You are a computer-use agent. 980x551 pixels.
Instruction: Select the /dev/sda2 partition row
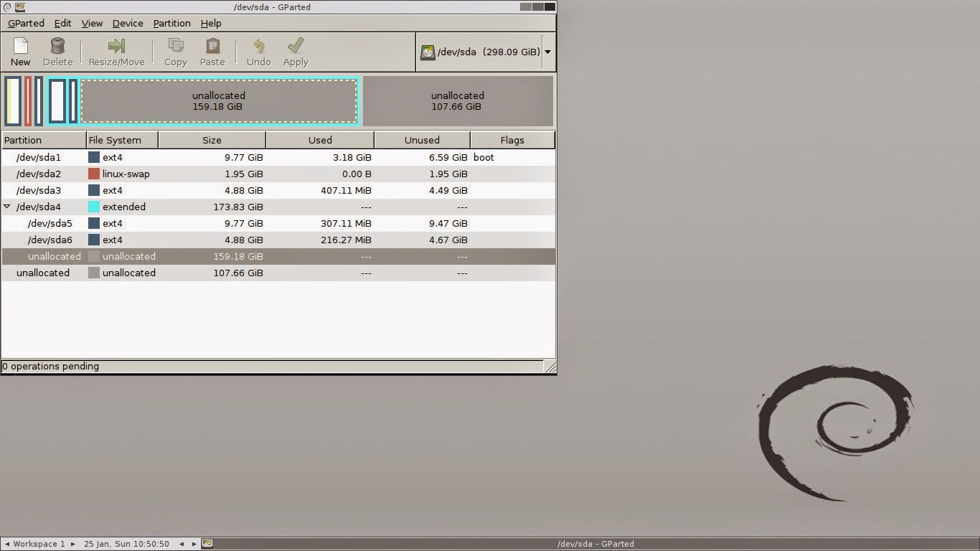(278, 174)
